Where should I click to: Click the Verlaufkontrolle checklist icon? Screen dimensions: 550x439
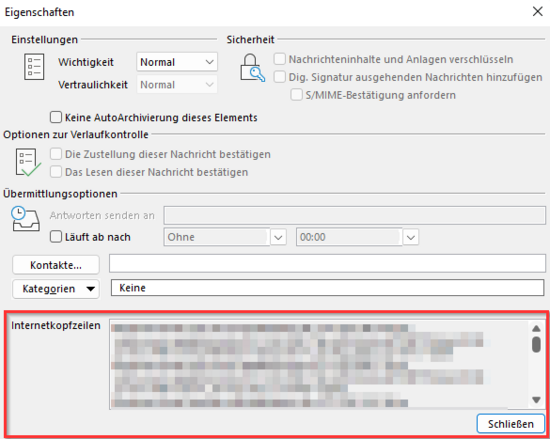(x=28, y=162)
